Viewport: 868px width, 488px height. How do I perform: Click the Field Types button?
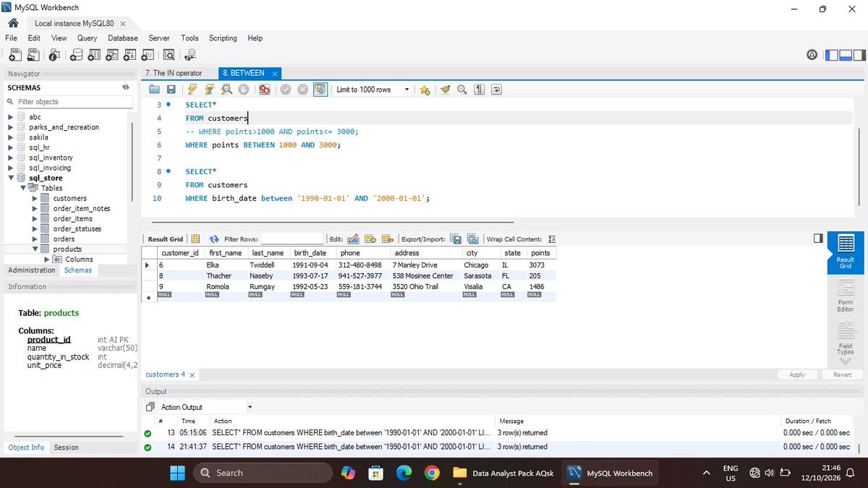click(845, 339)
